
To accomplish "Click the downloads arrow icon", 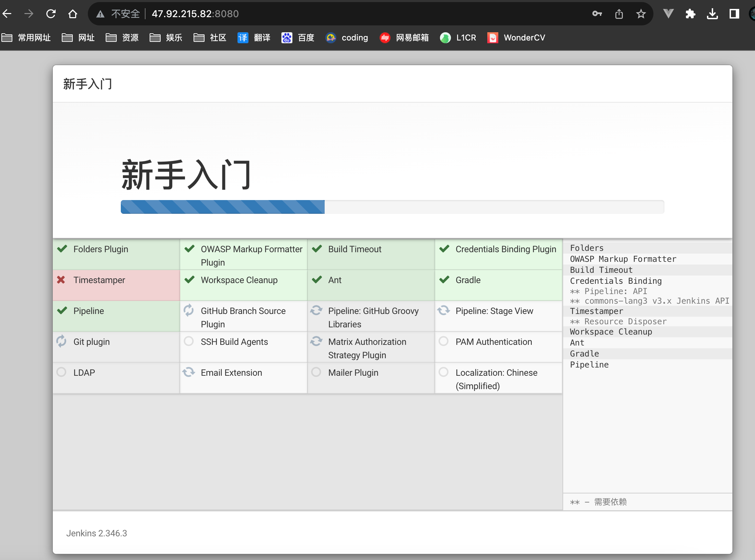I will [712, 14].
